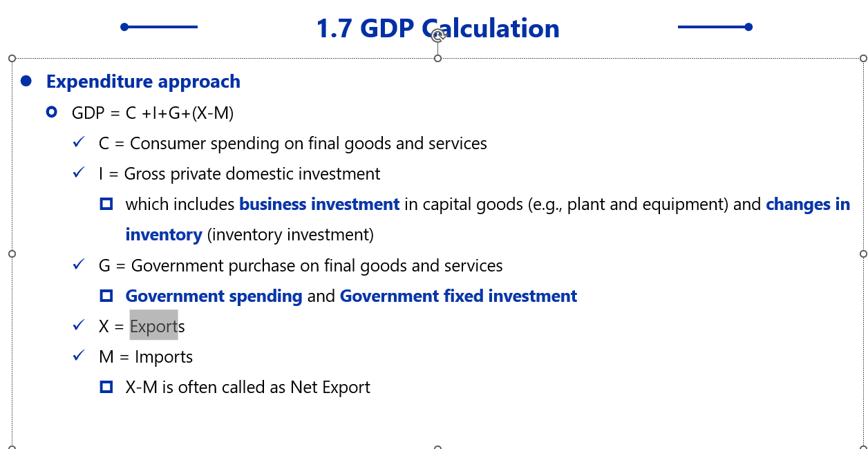
Task: Place cursor in 'Expenditure approach' heading
Action: (143, 82)
